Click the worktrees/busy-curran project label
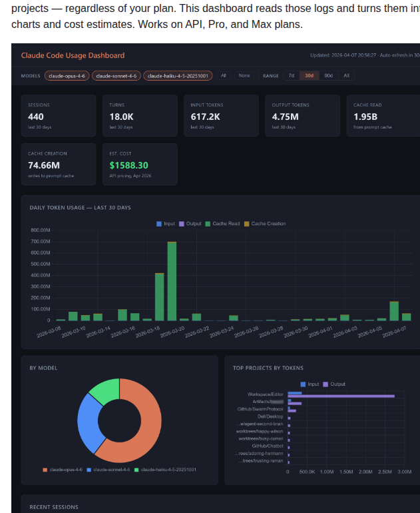Viewport: 420px width, 513px height. (261, 439)
